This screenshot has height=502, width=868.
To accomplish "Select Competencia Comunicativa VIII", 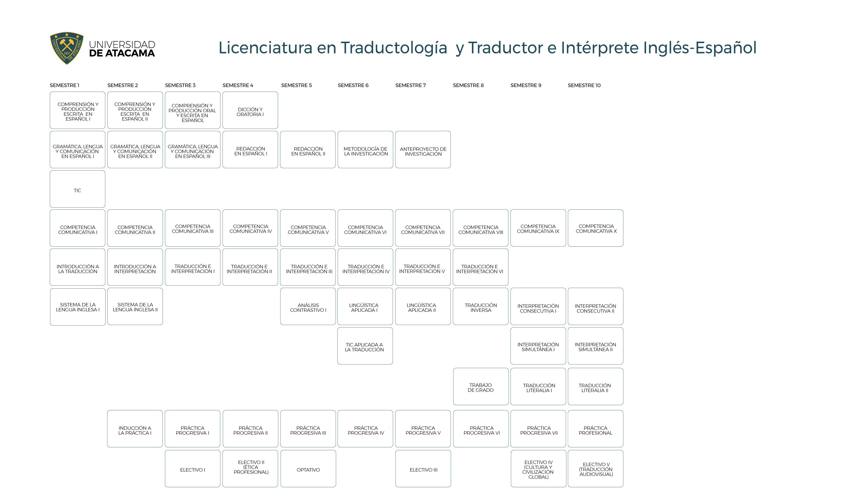I will pyautogui.click(x=481, y=228).
